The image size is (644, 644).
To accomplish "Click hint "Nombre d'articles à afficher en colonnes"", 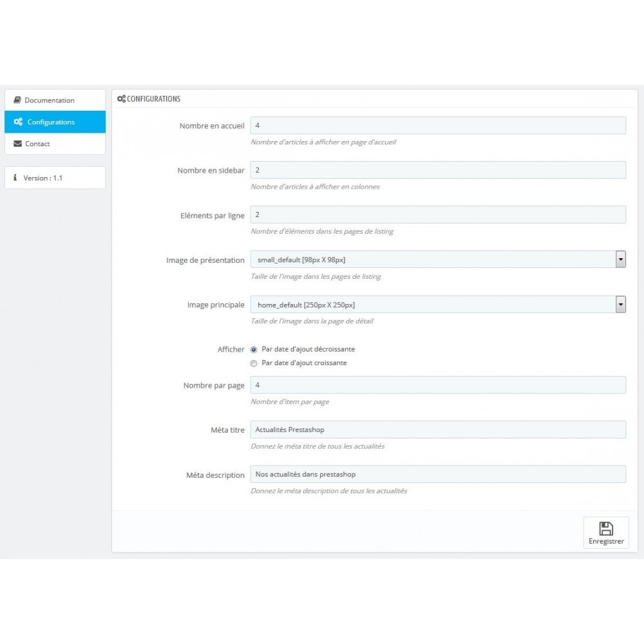I will (x=315, y=187).
